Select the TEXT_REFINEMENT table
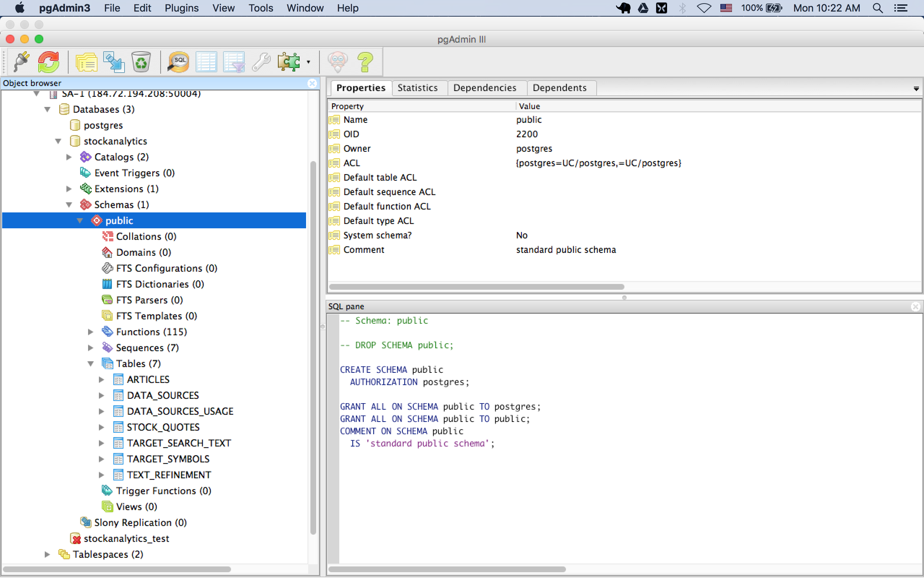 [169, 475]
